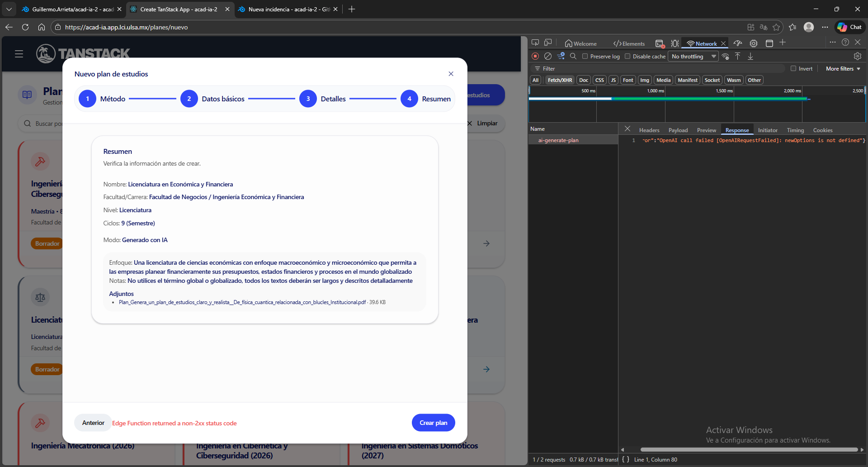
Task: Check the Disable cache option
Action: click(627, 56)
